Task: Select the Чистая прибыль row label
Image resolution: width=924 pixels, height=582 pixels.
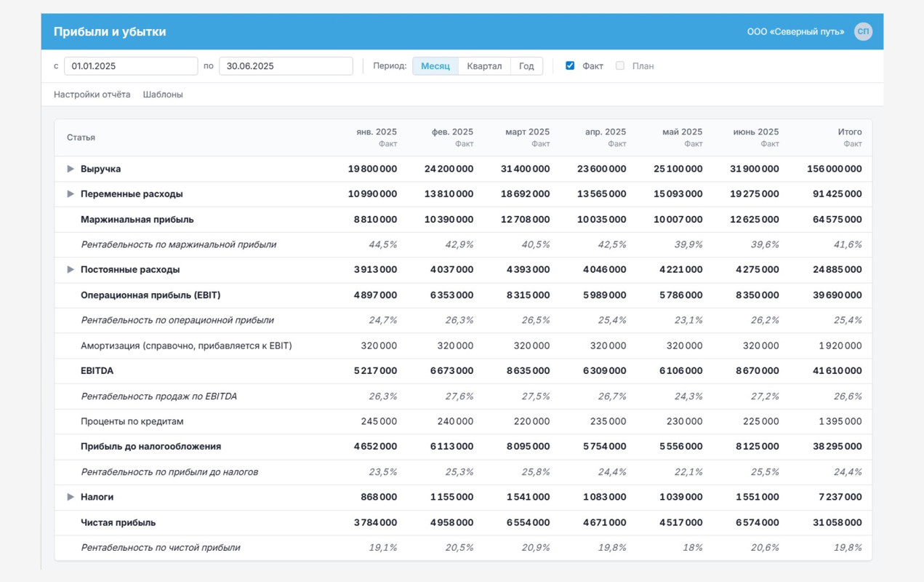Action: coord(118,522)
